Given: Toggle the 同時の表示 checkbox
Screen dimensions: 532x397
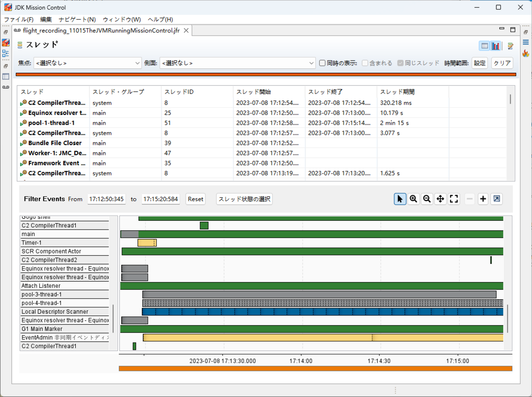Looking at the screenshot, I should pos(322,63).
